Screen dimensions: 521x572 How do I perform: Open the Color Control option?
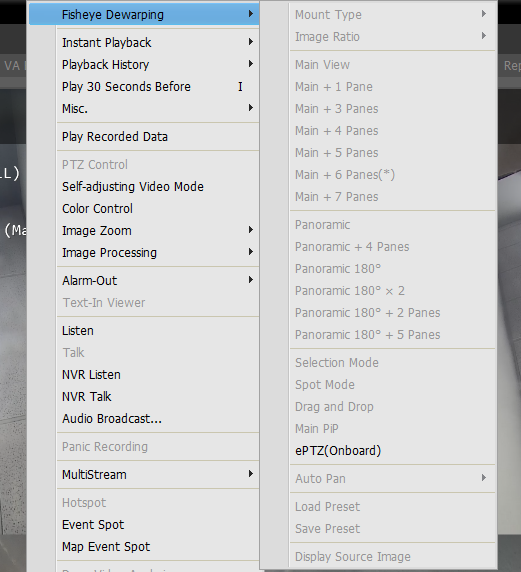tap(158, 208)
